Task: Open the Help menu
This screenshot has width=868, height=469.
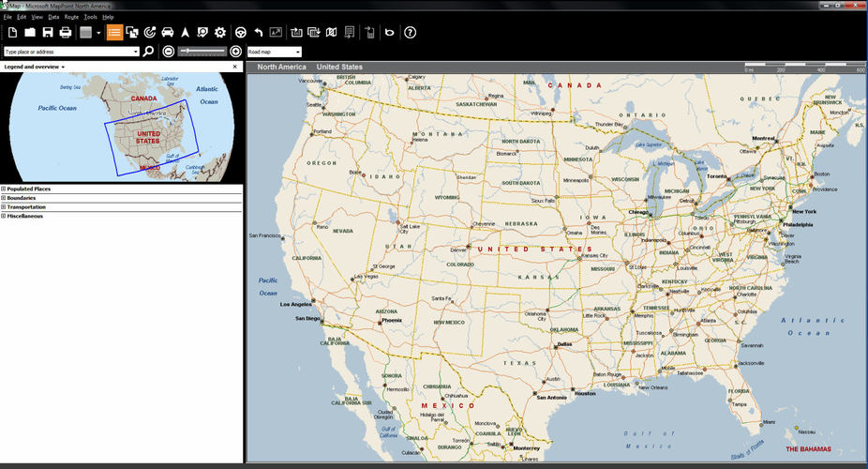Action: (x=108, y=17)
